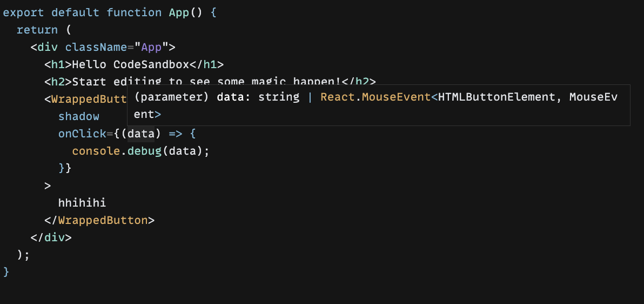Click the shadow prop
Viewport: 644px width, 304px height.
pos(79,116)
